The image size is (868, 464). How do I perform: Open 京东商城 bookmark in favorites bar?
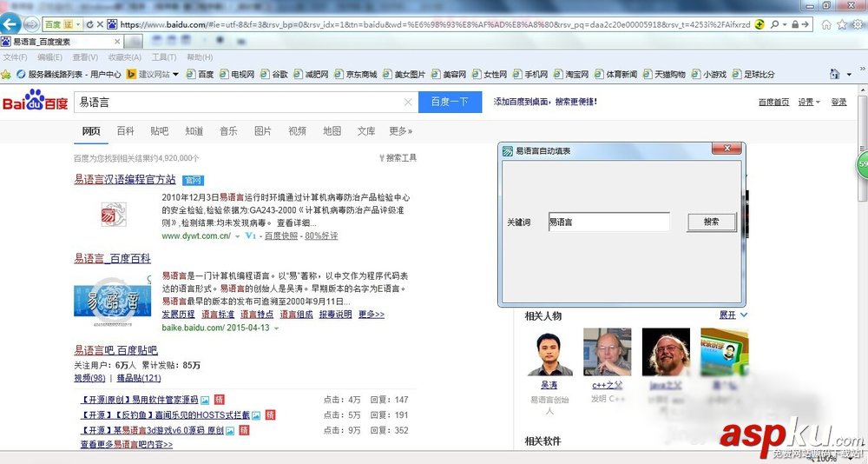[x=356, y=74]
